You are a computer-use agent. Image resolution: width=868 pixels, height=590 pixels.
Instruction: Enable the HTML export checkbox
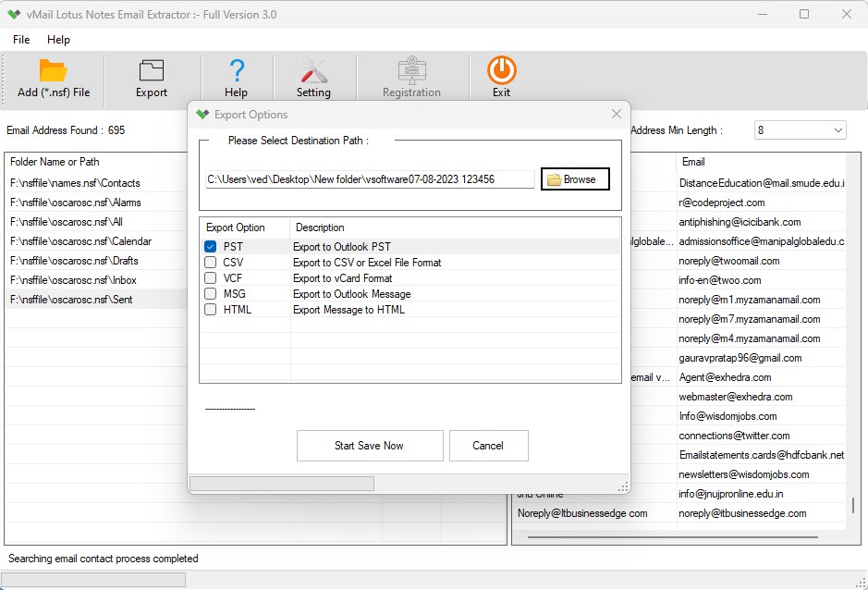(211, 309)
